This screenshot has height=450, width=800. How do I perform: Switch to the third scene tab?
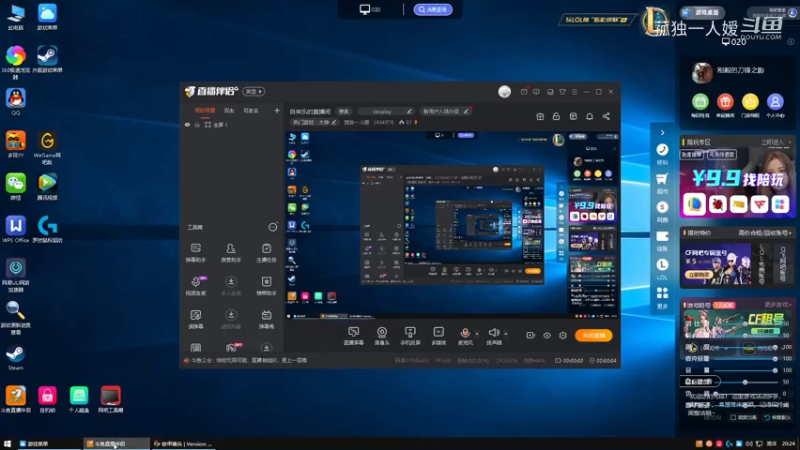(x=251, y=110)
